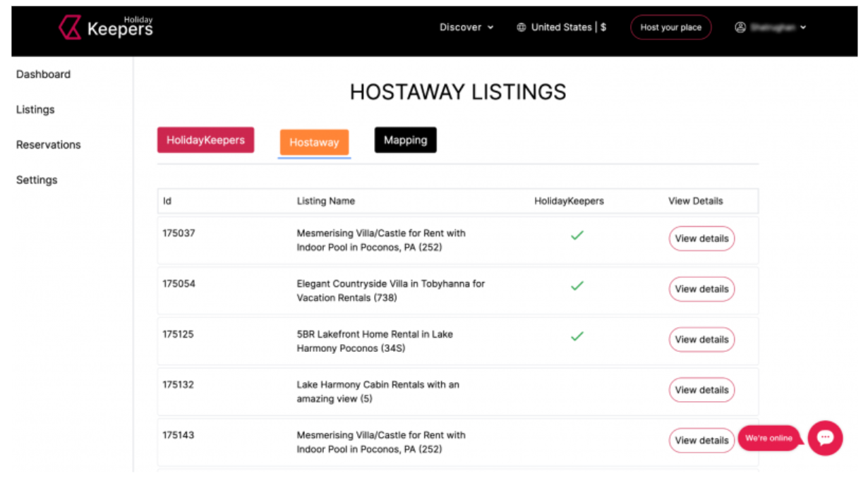Click 5BR Lakefront Home Rental listing name

(375, 341)
